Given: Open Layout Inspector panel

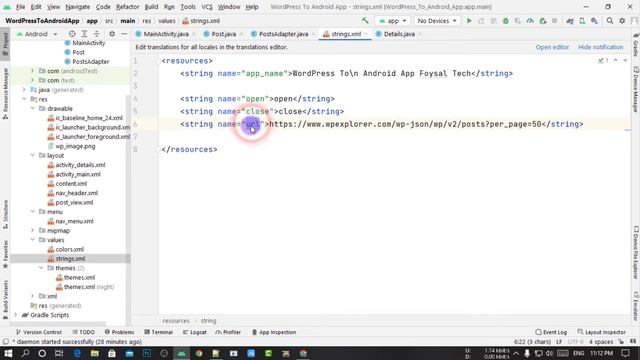Looking at the screenshot, I should [602, 332].
